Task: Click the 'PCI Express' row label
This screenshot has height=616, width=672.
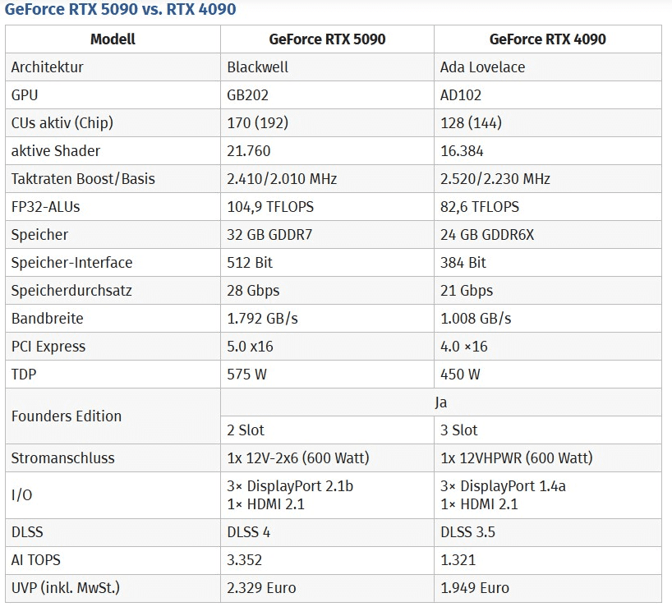Action: tap(48, 346)
